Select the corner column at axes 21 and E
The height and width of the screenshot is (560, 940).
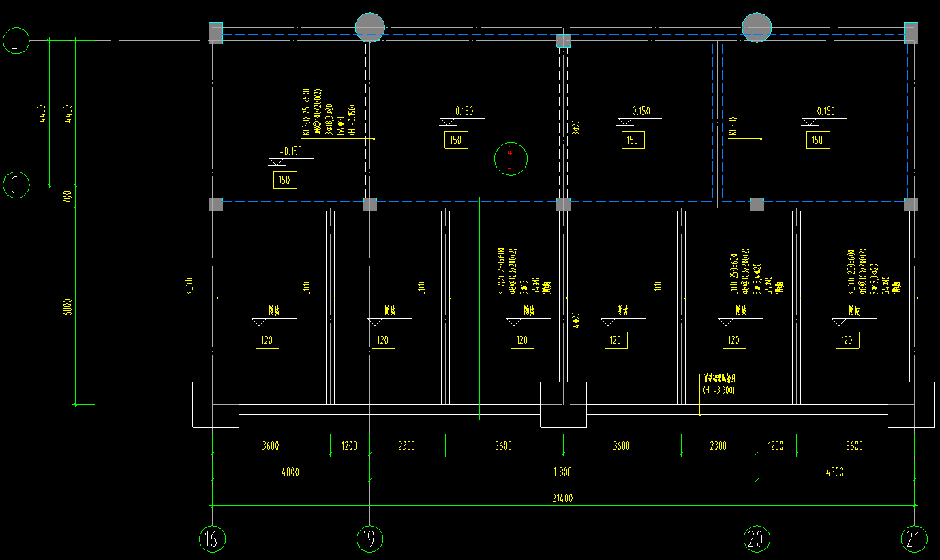point(911,33)
